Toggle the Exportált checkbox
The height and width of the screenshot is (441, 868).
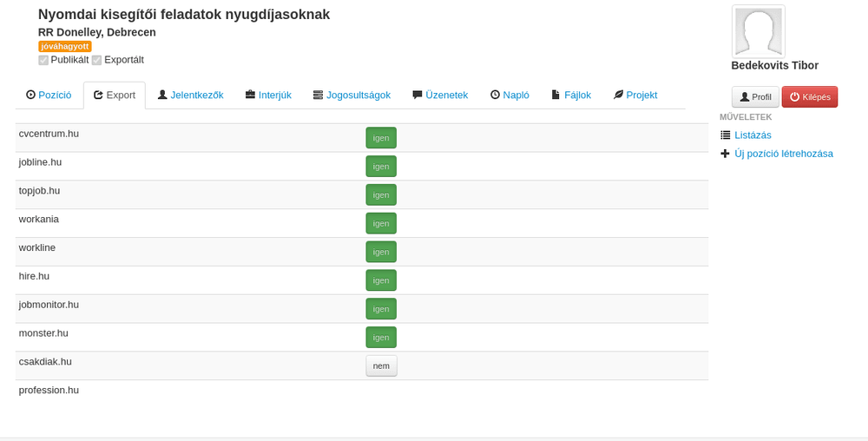[96, 61]
